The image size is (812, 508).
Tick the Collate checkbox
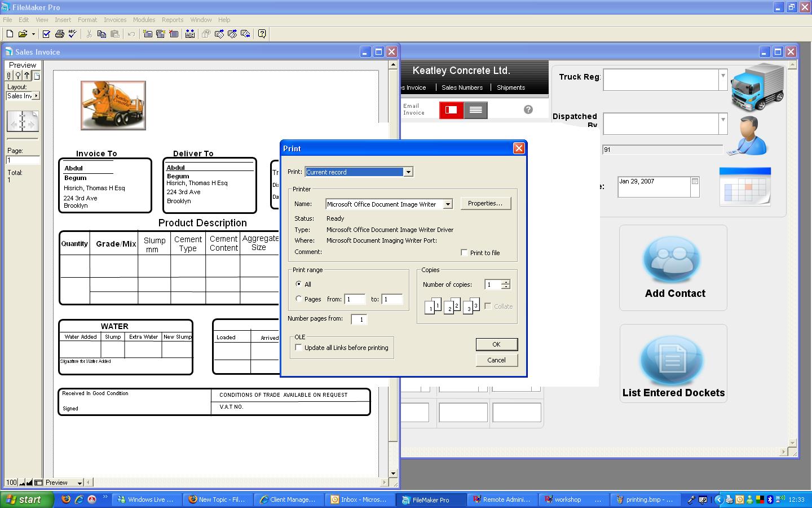(x=488, y=306)
